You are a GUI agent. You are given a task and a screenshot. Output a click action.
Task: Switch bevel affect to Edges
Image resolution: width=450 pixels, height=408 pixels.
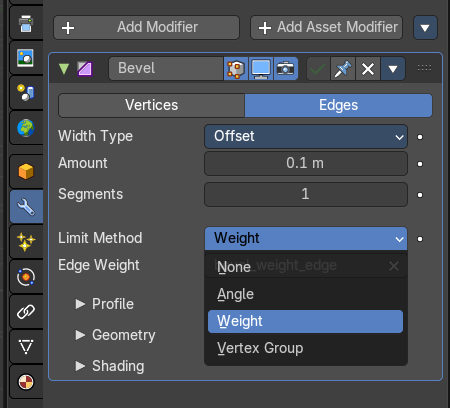(x=338, y=105)
